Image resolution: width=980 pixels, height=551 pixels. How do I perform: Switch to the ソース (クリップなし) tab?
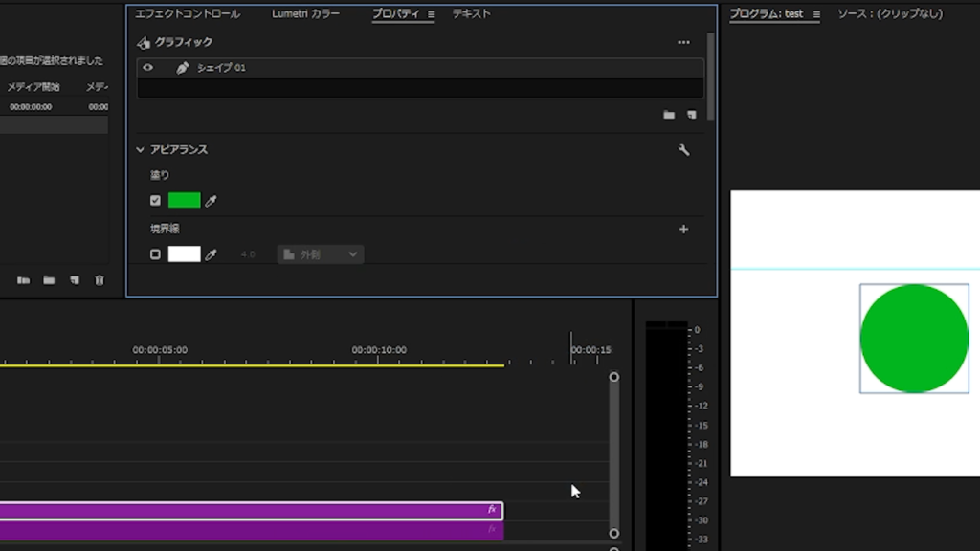click(x=890, y=13)
